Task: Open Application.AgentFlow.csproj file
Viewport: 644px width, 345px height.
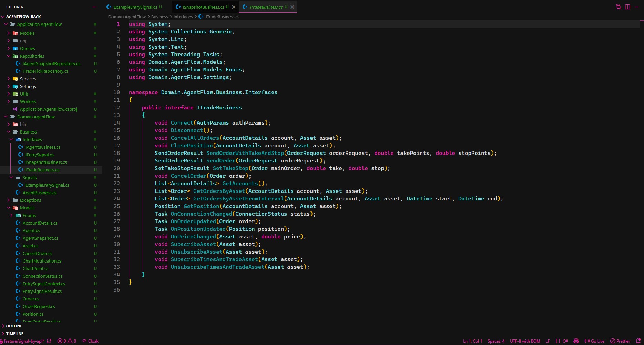Action: pyautogui.click(x=51, y=109)
